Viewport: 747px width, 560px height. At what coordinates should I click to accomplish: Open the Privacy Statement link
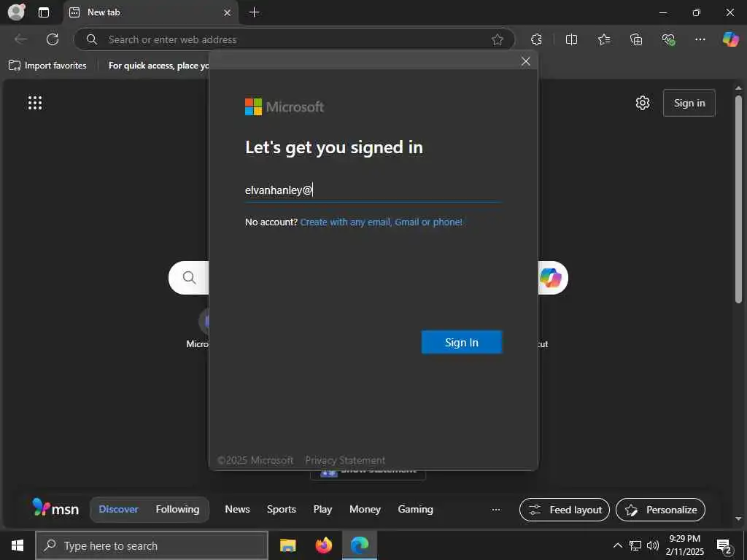click(345, 460)
